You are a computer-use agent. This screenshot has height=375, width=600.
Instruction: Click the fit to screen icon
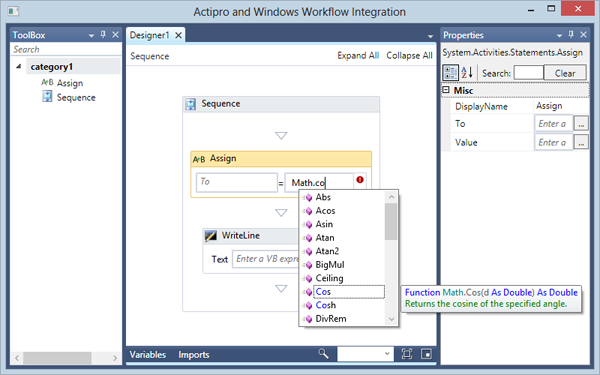pyautogui.click(x=407, y=354)
